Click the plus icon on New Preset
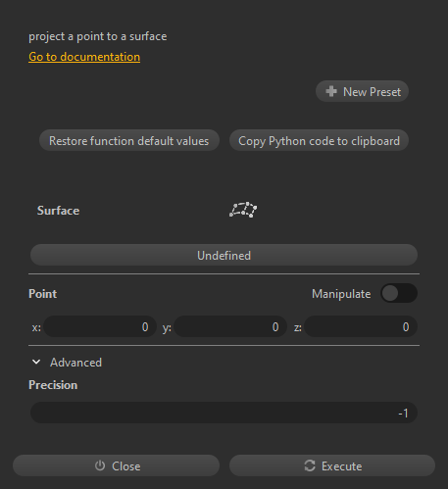The width and height of the screenshot is (448, 489). pyautogui.click(x=331, y=91)
